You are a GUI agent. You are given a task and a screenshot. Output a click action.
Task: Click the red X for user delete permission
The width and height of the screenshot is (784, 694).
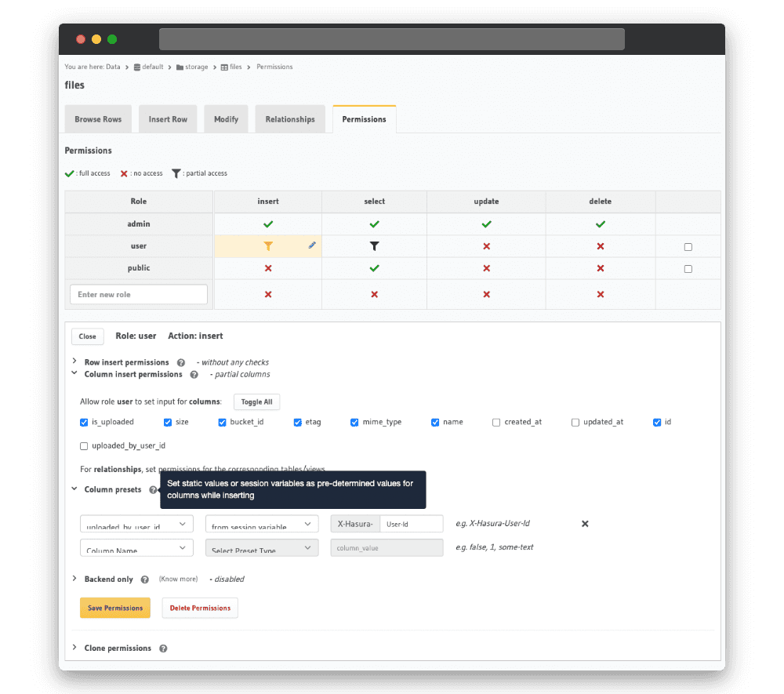point(601,246)
